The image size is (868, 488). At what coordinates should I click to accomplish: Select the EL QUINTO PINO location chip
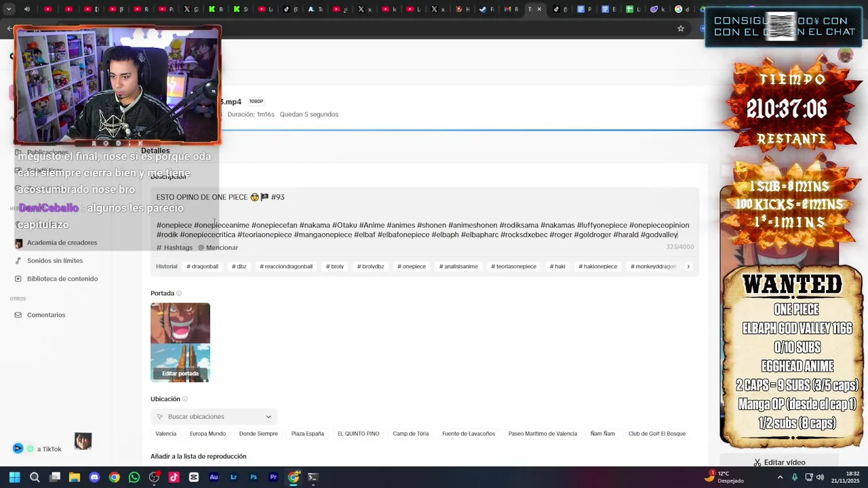click(x=358, y=434)
